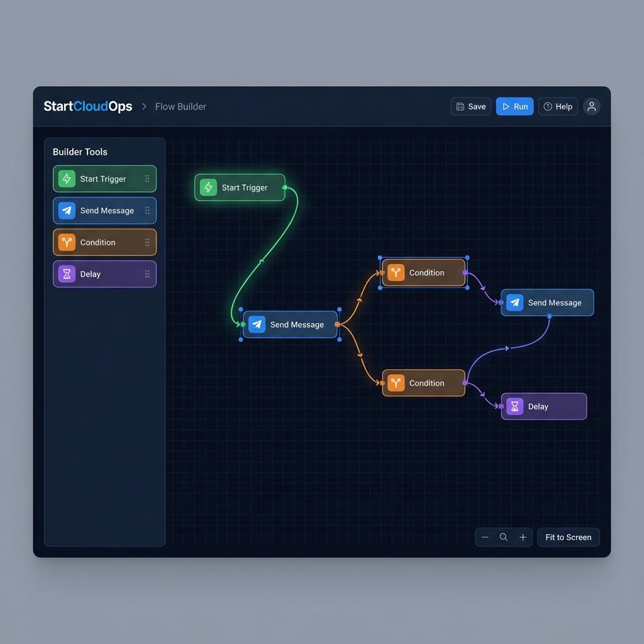Click the paper plane icon in the Send Message sidebar tool

67,211
